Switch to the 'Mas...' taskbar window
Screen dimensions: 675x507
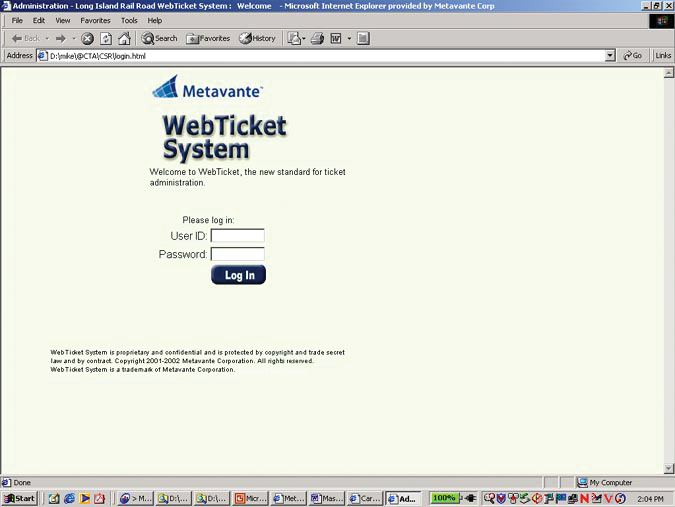tap(327, 498)
